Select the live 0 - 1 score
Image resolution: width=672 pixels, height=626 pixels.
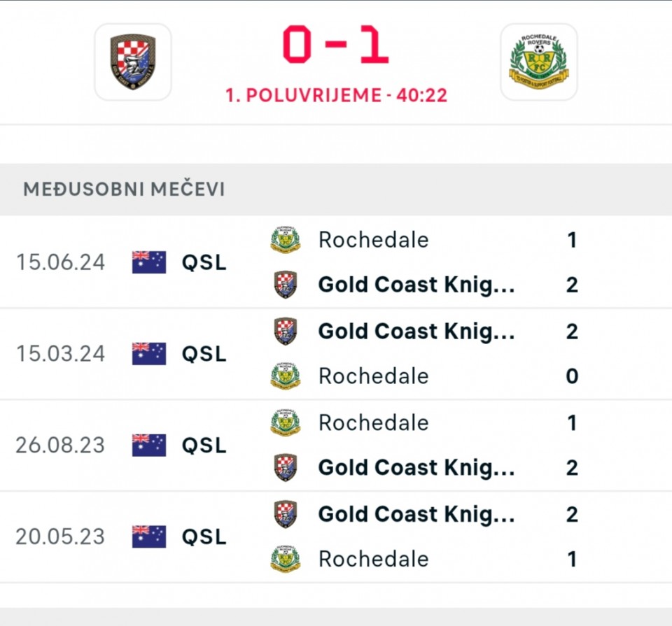tap(335, 45)
